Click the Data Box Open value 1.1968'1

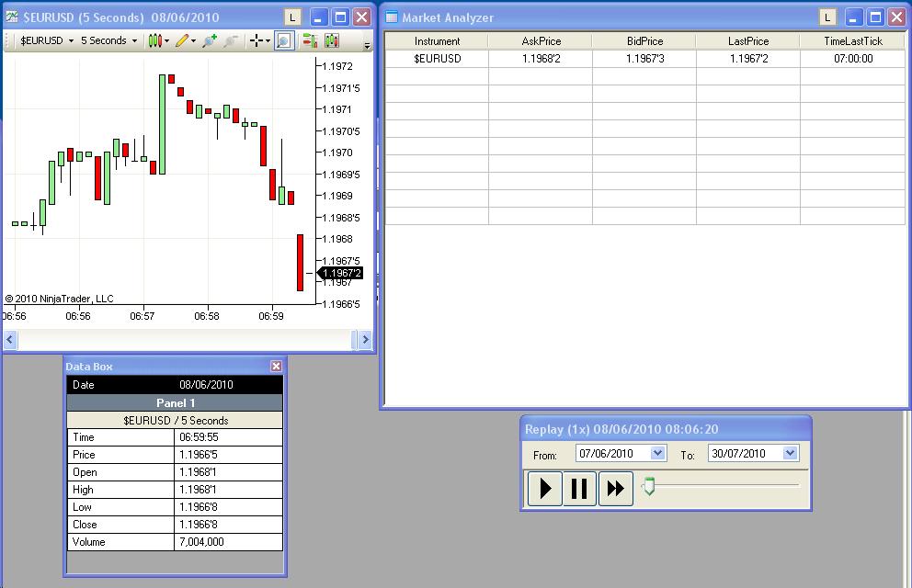228,472
